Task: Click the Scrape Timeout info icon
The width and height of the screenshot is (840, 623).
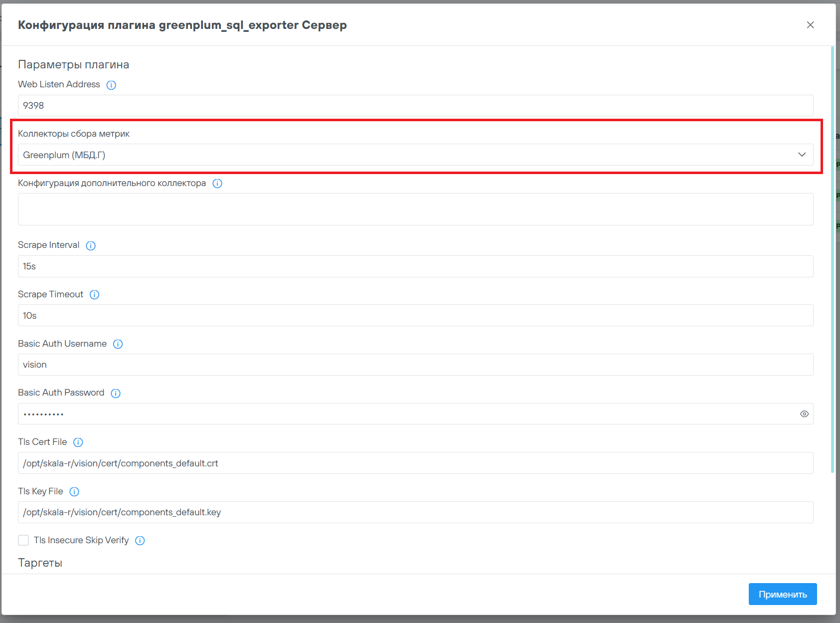Action: point(94,295)
